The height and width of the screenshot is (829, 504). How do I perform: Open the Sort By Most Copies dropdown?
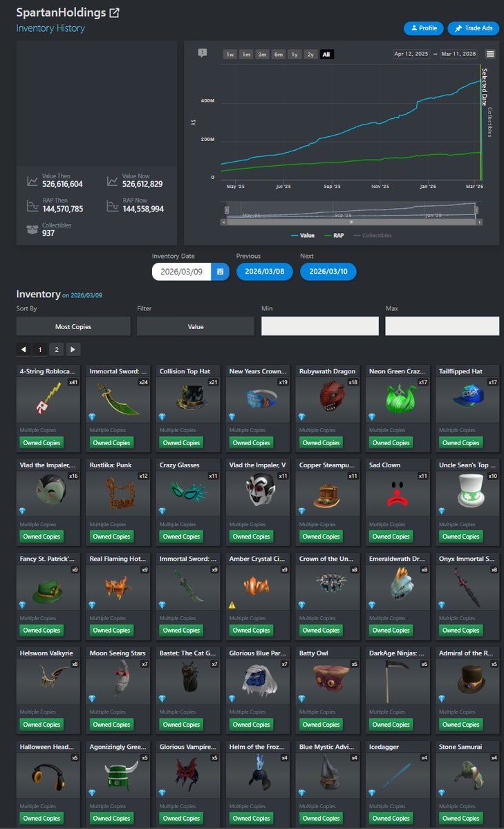[73, 327]
